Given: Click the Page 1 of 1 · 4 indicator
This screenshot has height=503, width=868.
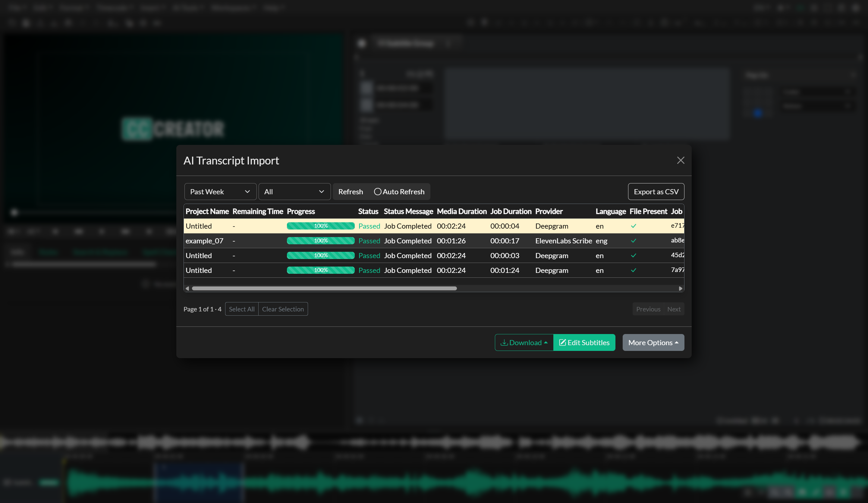Looking at the screenshot, I should pos(202,309).
